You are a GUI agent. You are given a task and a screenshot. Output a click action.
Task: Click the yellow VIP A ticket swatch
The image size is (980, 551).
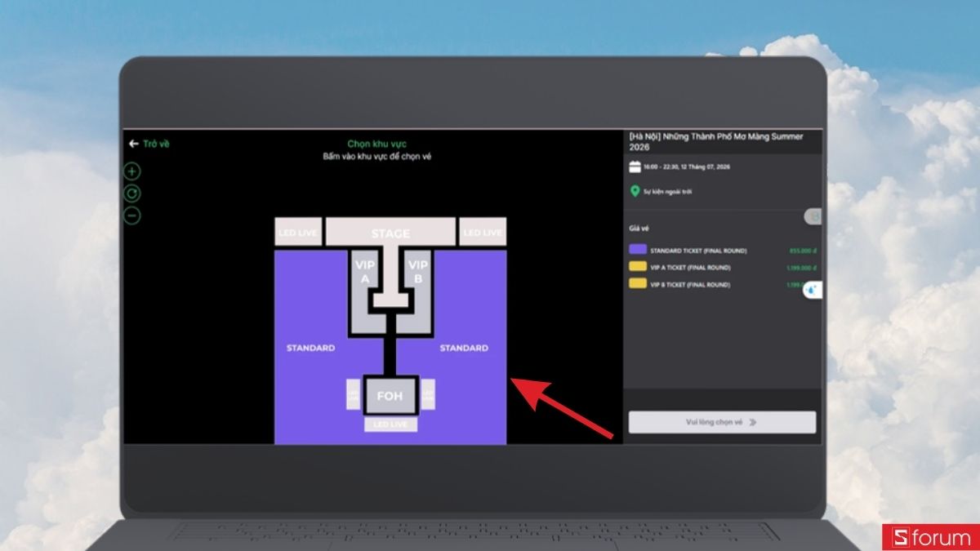[638, 267]
